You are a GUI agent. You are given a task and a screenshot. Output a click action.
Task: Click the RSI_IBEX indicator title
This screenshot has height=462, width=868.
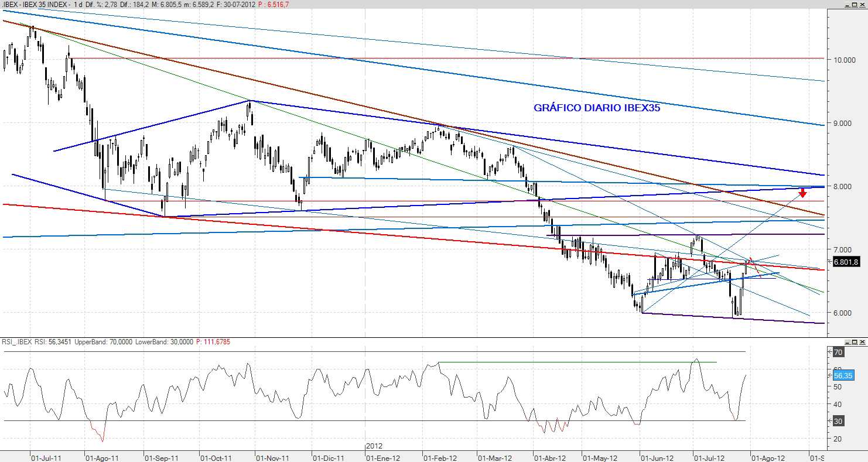(18, 341)
